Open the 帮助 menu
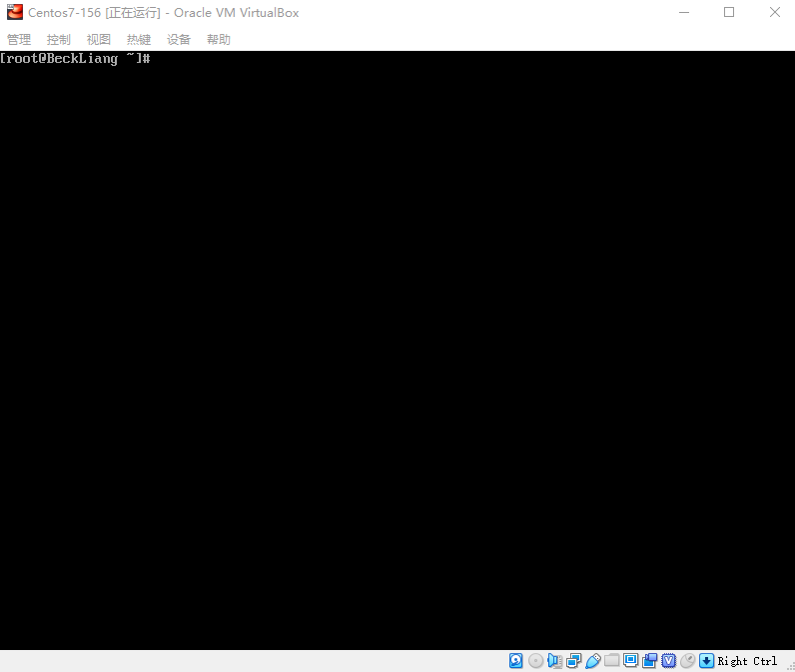This screenshot has height=672, width=795. [x=219, y=40]
